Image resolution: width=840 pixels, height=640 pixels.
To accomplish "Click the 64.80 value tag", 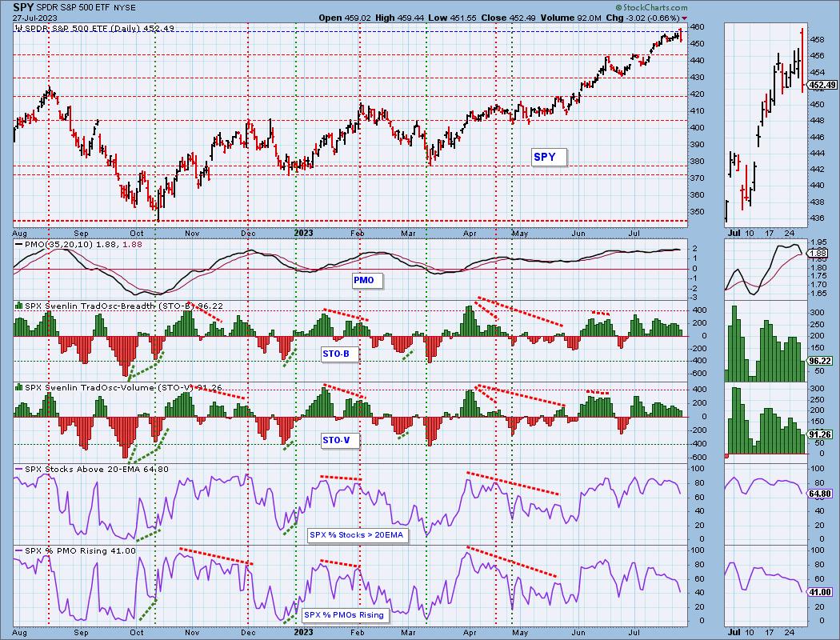I will [821, 494].
